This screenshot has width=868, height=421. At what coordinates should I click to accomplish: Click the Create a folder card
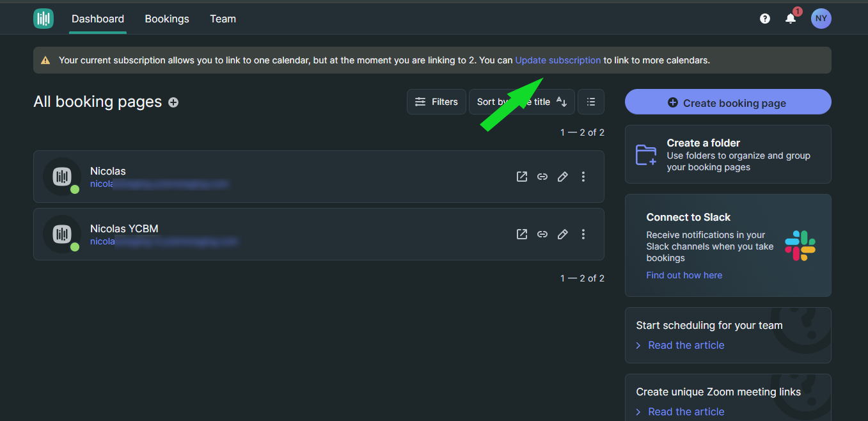(x=728, y=154)
